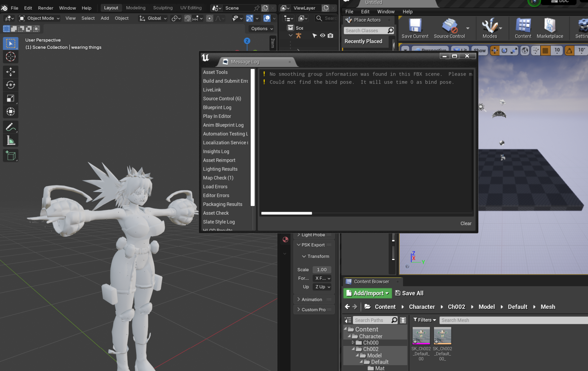Click the Scale value field 1.00
The height and width of the screenshot is (371, 588).
(322, 270)
